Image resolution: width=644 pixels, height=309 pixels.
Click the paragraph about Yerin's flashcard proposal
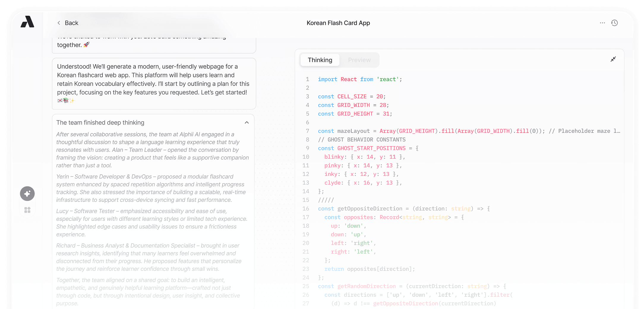pos(151,188)
